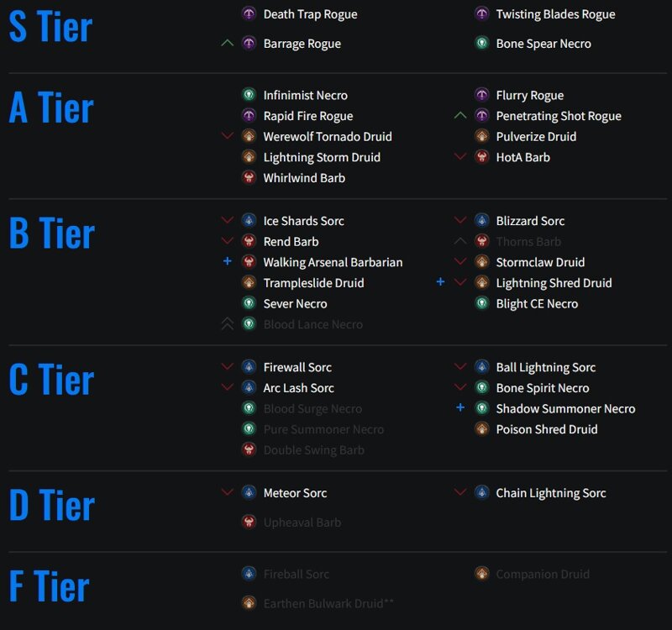Click the Necro icon beside Shadow Summoner Necro
The height and width of the screenshot is (630, 672).
(x=481, y=408)
